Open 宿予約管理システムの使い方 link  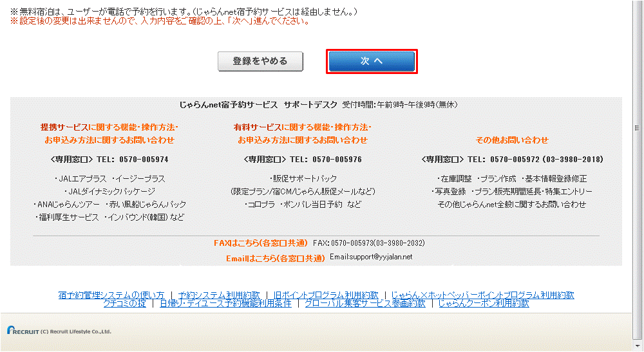pos(111,295)
